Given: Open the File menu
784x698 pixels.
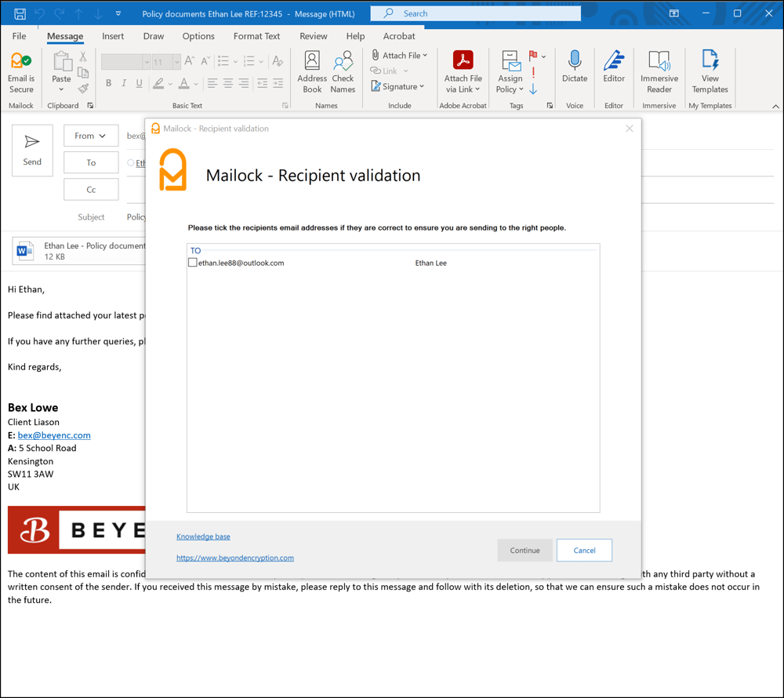Looking at the screenshot, I should click(x=18, y=35).
